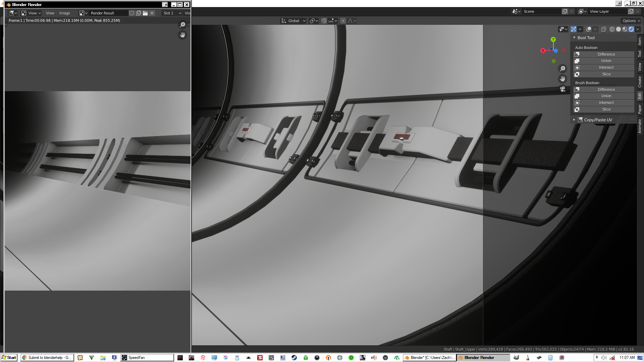Toggle X-ray view
Viewport: 644px width, 362px height.
coord(603,29)
